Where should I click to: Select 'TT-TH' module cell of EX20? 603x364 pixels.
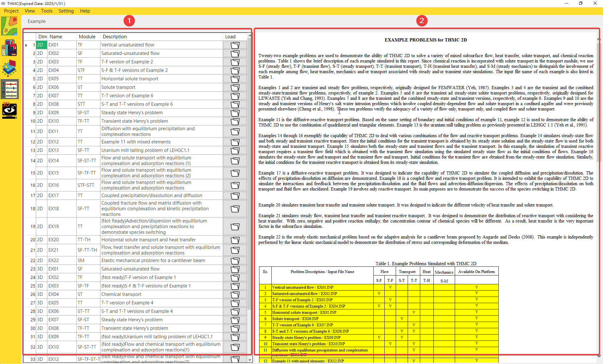(88, 240)
